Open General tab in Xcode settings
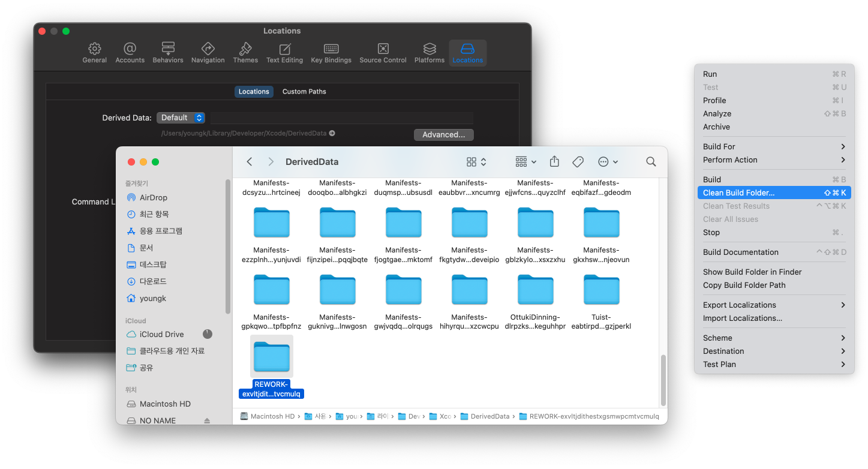 pyautogui.click(x=94, y=53)
